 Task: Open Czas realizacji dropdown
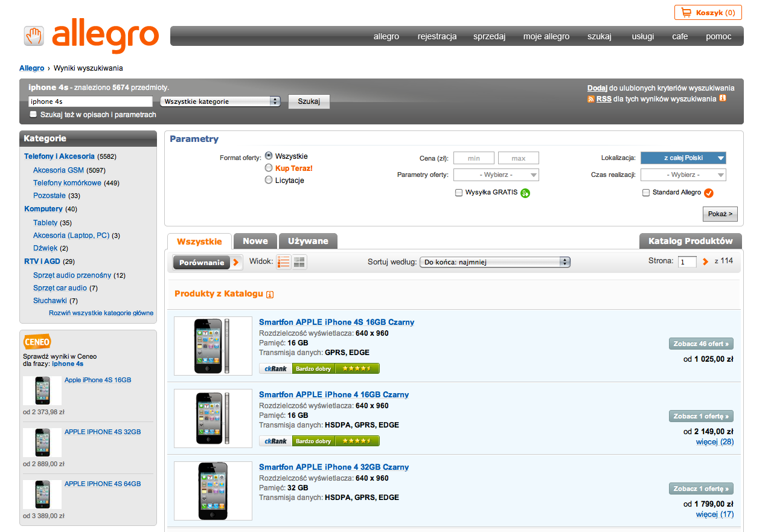coord(683,175)
